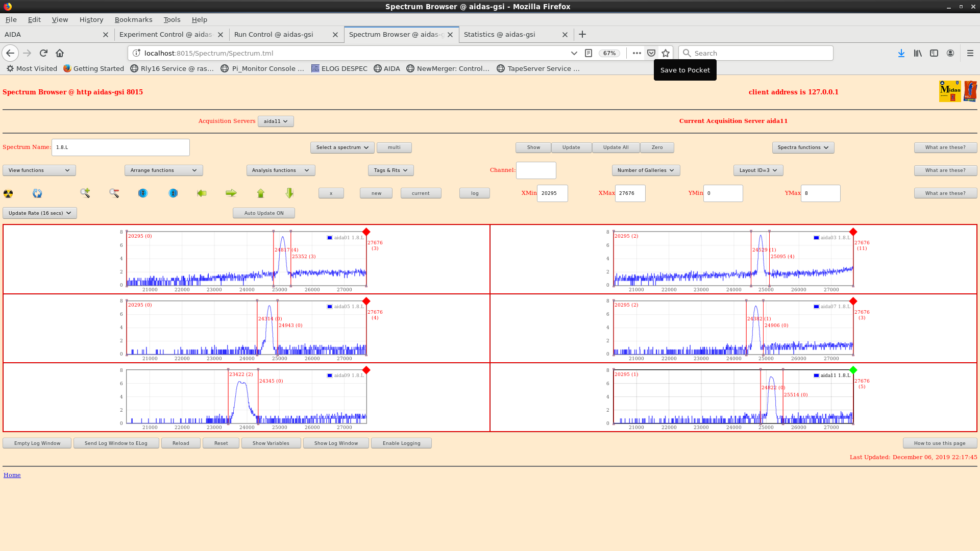Click the multi button

coord(394,147)
